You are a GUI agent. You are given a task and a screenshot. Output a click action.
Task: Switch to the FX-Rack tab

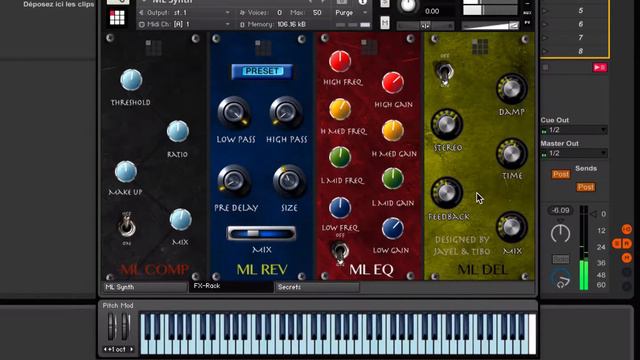point(231,287)
